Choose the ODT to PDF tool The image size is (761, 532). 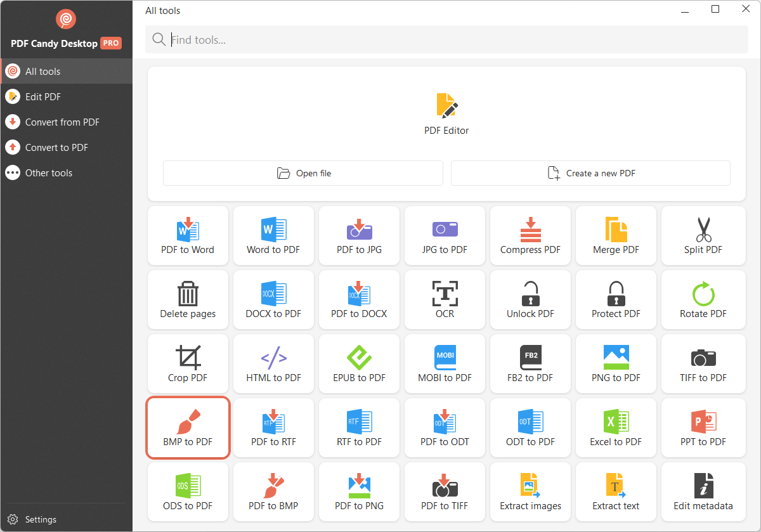click(x=530, y=427)
